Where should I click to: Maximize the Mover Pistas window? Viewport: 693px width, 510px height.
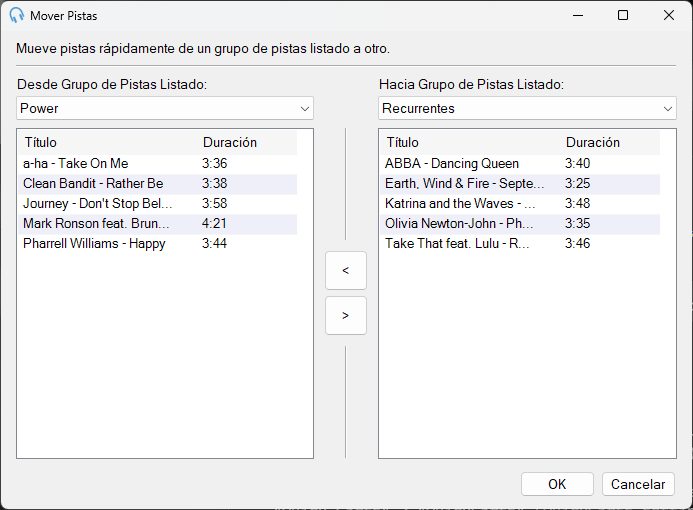(623, 15)
